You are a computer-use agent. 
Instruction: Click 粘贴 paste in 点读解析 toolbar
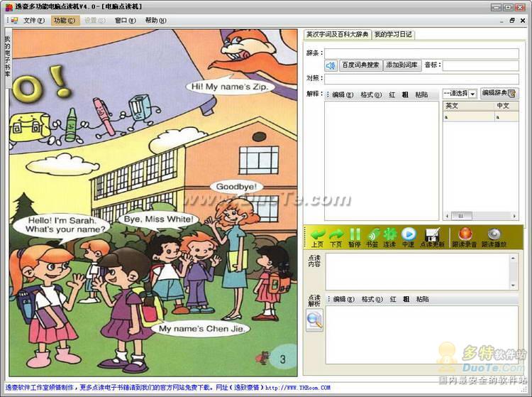(423, 299)
